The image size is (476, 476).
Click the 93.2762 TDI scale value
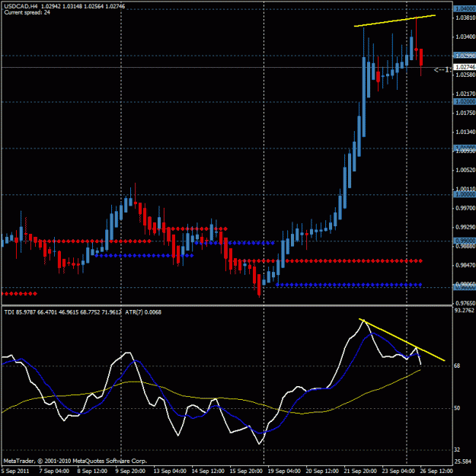click(x=464, y=310)
